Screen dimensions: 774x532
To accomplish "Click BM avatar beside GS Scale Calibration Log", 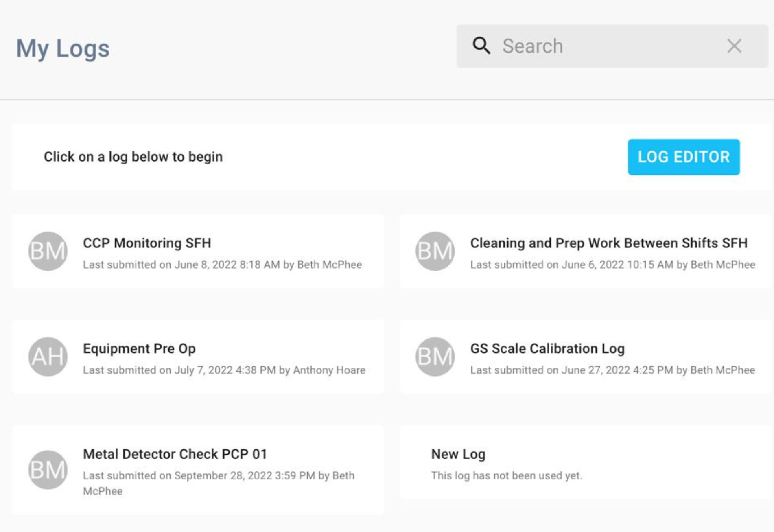I will pyautogui.click(x=435, y=357).
